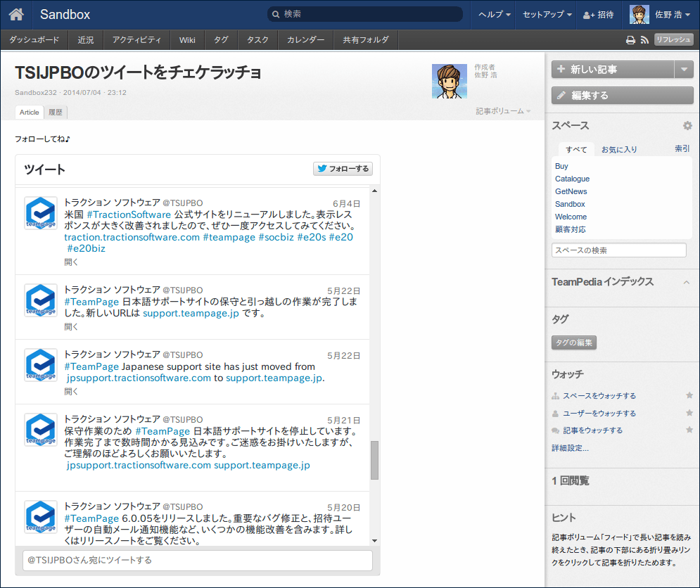Focus the top 検索 search field

pos(365,14)
